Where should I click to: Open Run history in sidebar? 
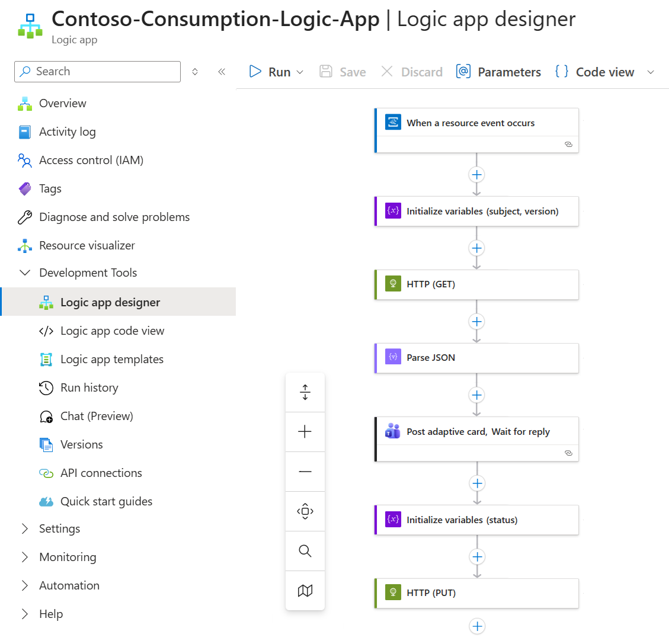[89, 387]
